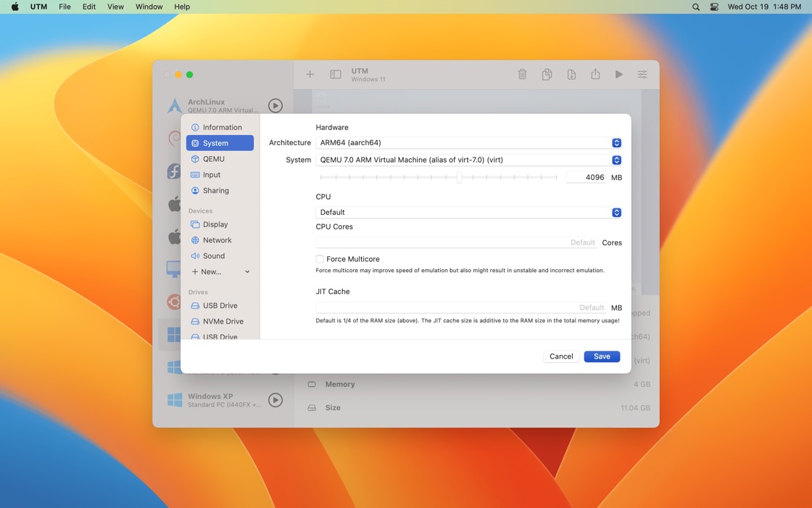Image resolution: width=812 pixels, height=508 pixels.
Task: Open the System machine type dropdown
Action: click(x=468, y=160)
